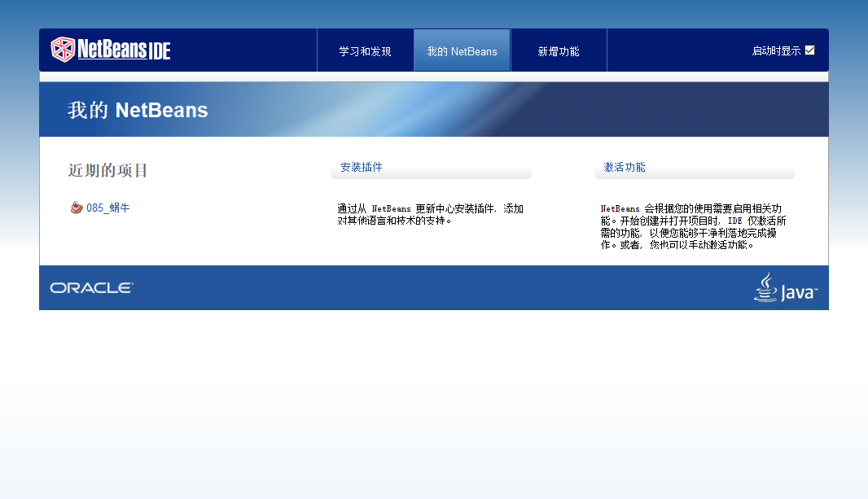Image resolution: width=868 pixels, height=499 pixels.
Task: Click the Java logo in the footer
Action: 786,287
